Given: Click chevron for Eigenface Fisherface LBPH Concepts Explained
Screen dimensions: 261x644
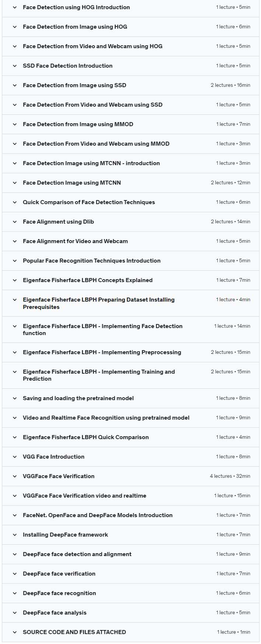Looking at the screenshot, I should [x=15, y=280].
